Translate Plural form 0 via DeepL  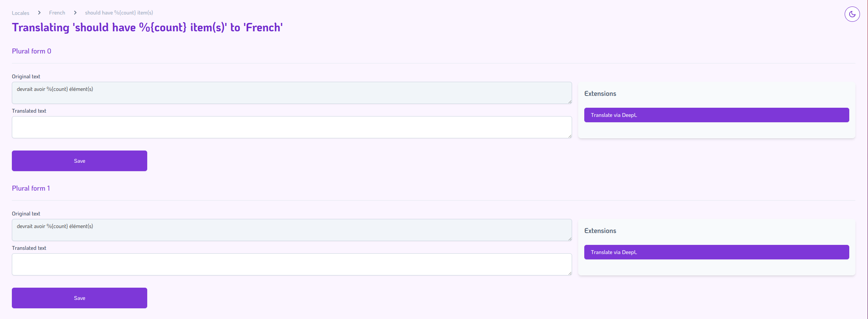coord(716,115)
